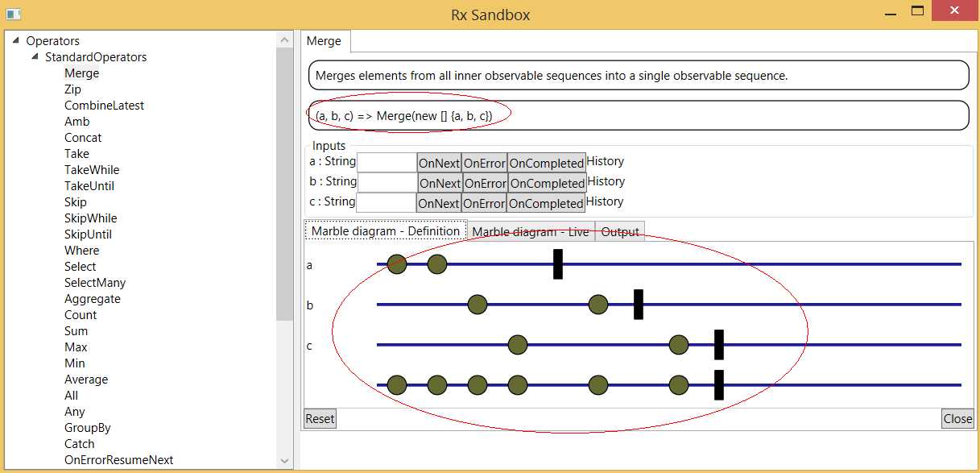Select the All operator

[x=72, y=396]
